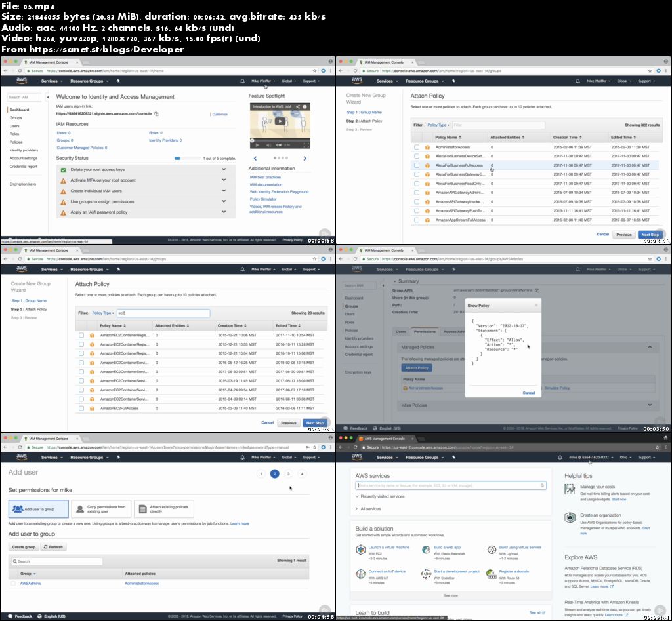The image size is (672, 621).
Task: Open the Customize sign-in link
Action: (220, 114)
